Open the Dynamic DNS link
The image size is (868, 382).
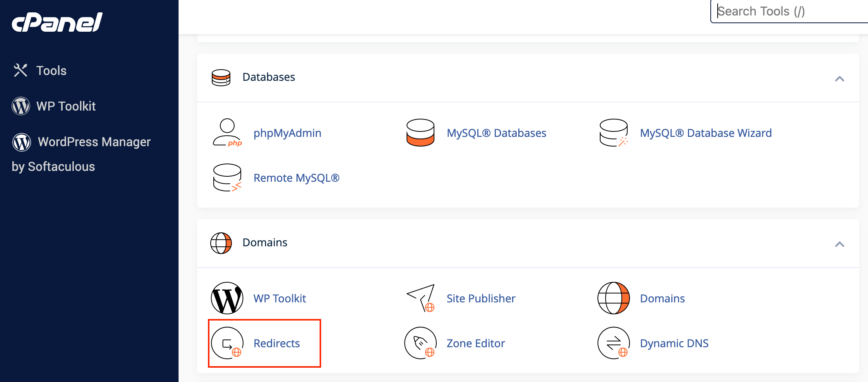pos(674,343)
